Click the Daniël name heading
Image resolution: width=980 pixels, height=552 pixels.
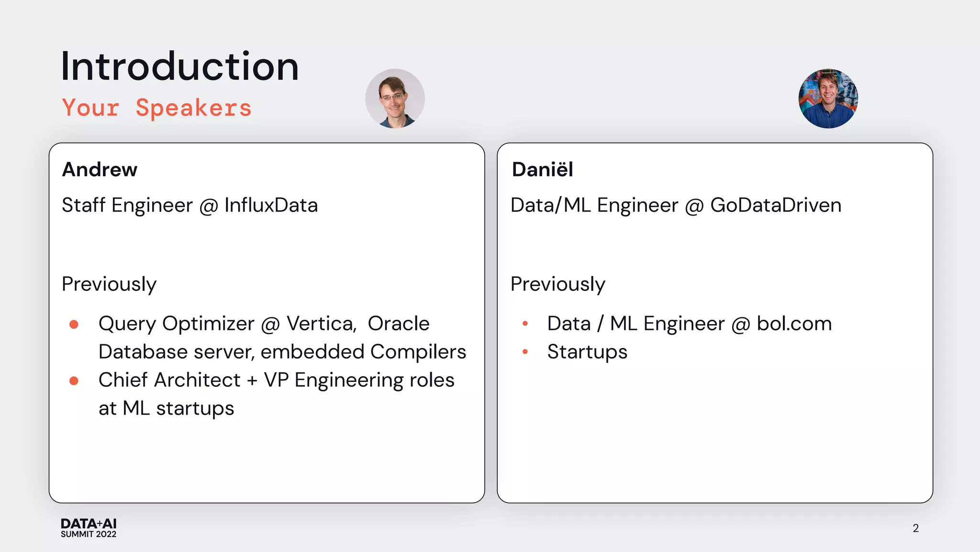[542, 169]
